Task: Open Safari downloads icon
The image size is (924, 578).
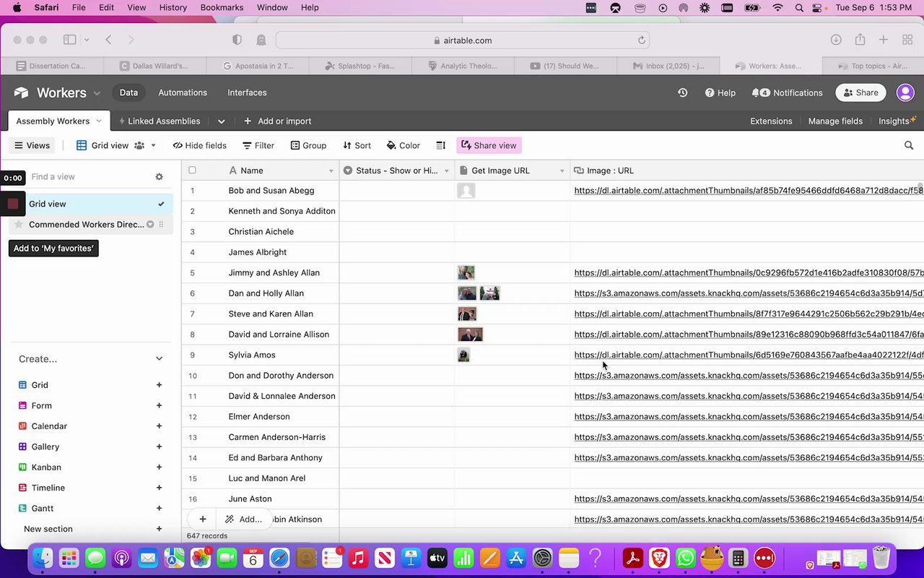Action: click(x=836, y=40)
